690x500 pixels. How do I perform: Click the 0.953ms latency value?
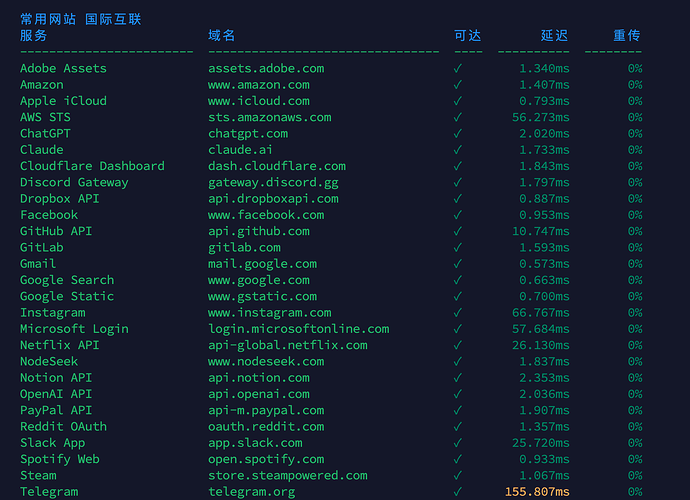[x=544, y=215]
